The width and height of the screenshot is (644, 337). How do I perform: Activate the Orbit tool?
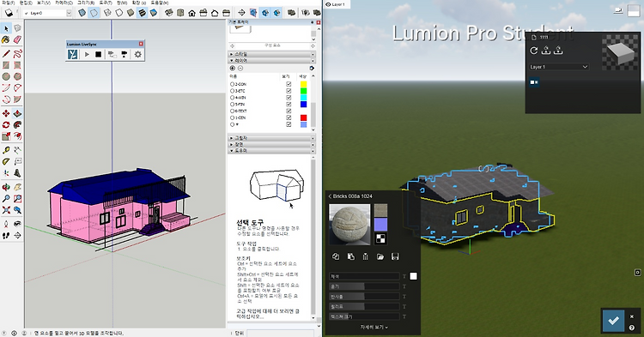[6, 187]
